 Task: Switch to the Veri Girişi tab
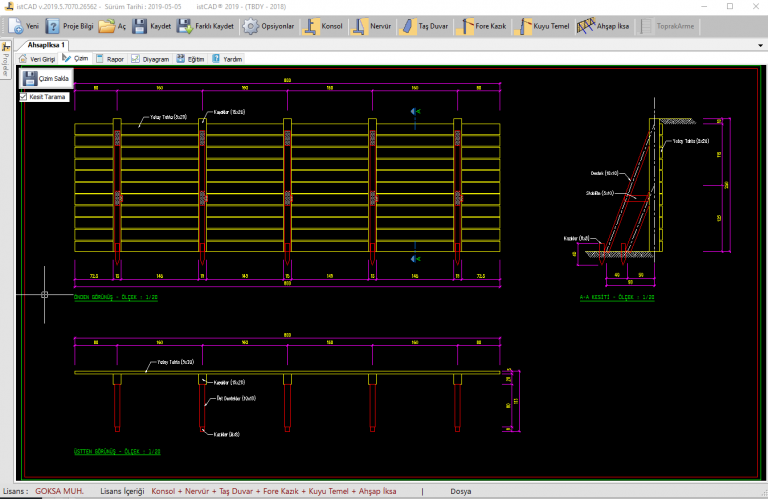pos(38,59)
